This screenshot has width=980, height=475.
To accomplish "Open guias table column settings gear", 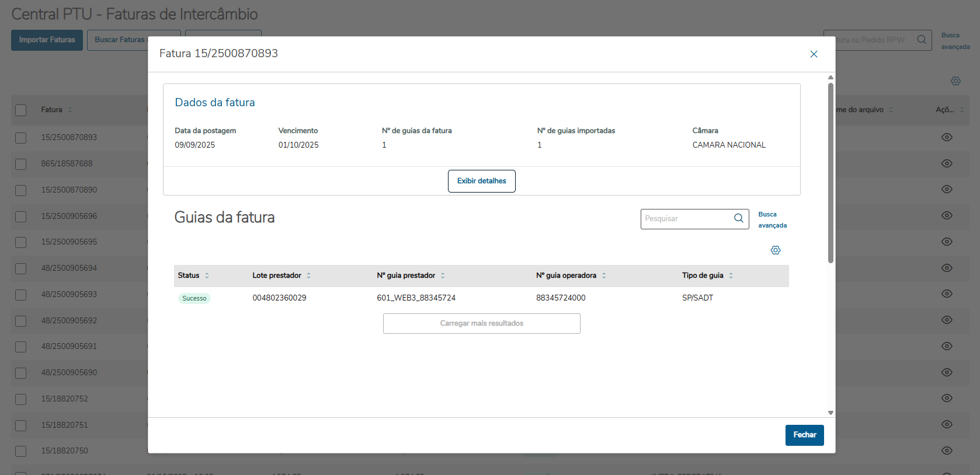I will coord(776,250).
